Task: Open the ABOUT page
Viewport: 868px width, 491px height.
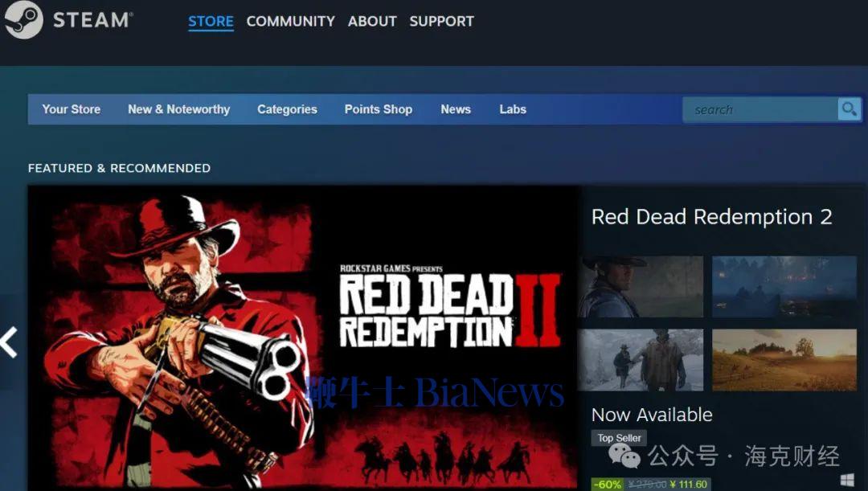Action: click(x=372, y=21)
